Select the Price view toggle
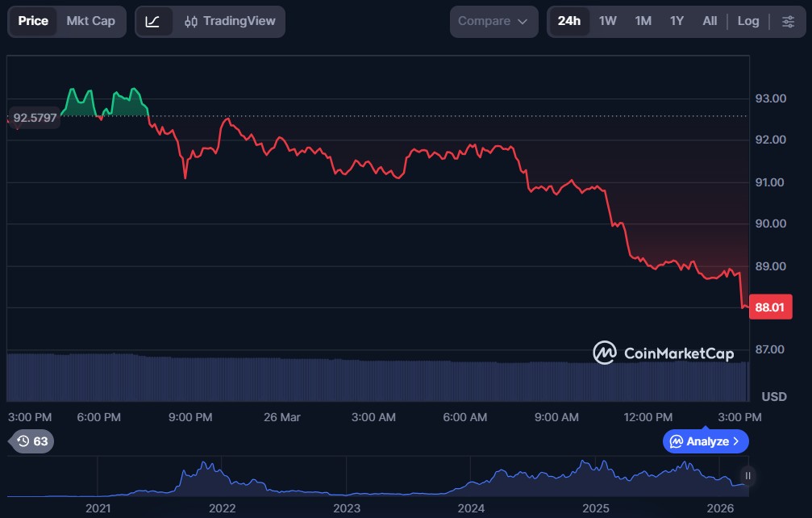Image resolution: width=812 pixels, height=518 pixels. 33,21
